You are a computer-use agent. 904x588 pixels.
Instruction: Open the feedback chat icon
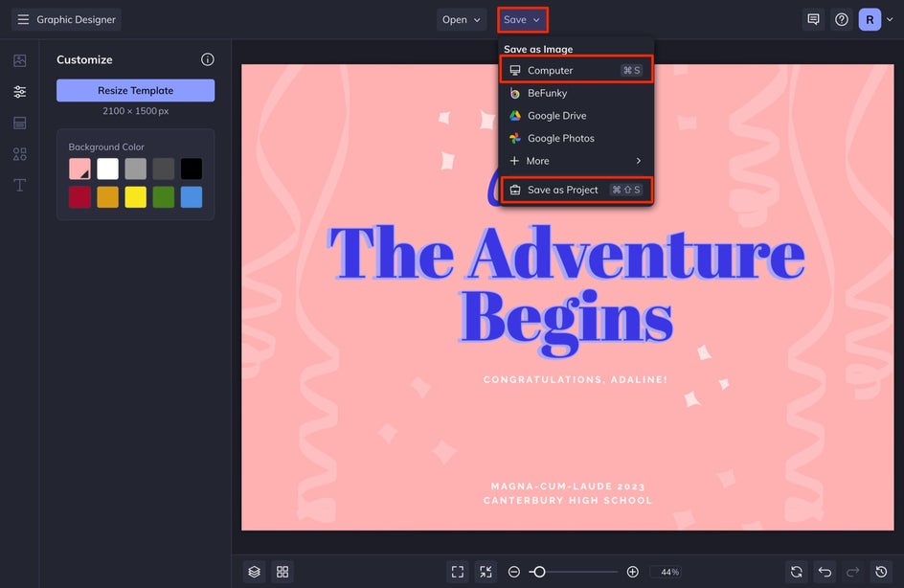click(813, 19)
